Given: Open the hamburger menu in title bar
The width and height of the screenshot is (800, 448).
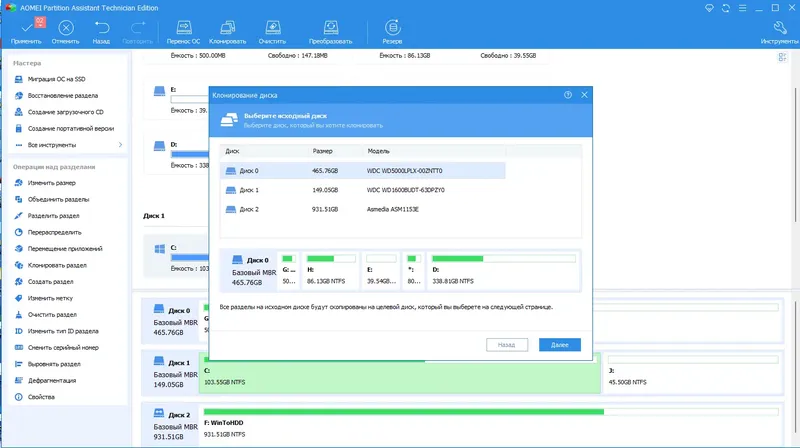Looking at the screenshot, I should pos(742,8).
